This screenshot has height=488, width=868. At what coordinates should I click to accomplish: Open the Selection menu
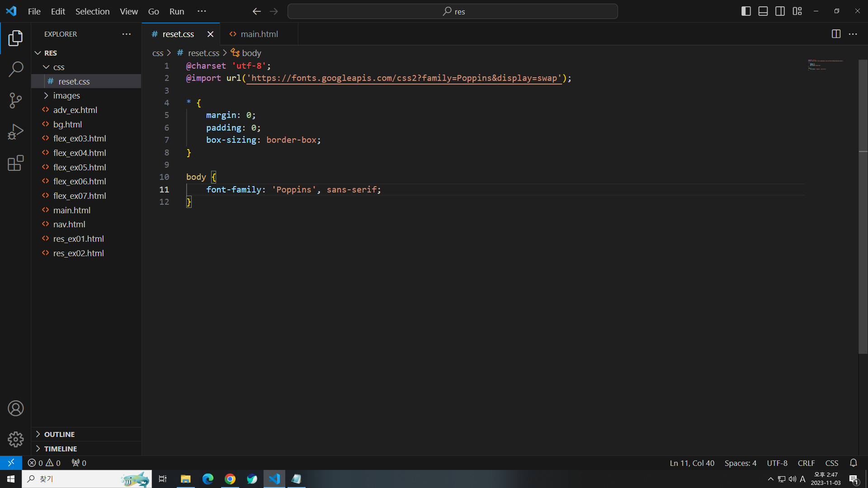coord(92,11)
